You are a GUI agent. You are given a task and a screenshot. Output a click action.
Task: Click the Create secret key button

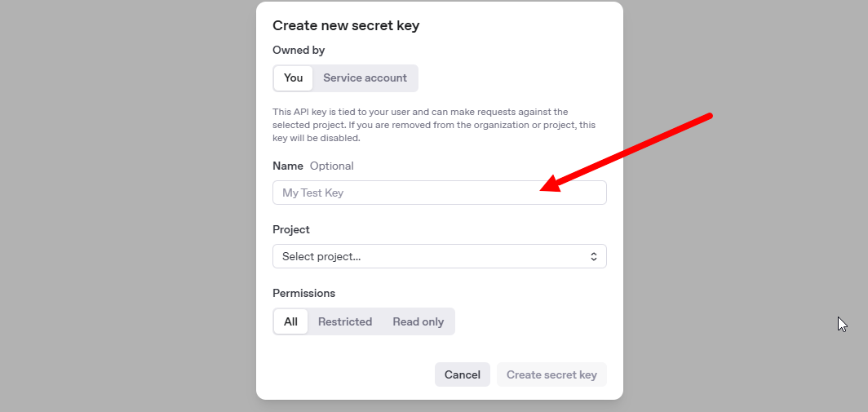tap(551, 374)
